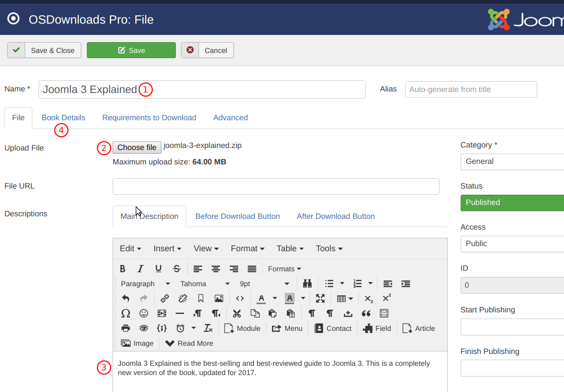Go to the Advanced tab

tap(230, 118)
